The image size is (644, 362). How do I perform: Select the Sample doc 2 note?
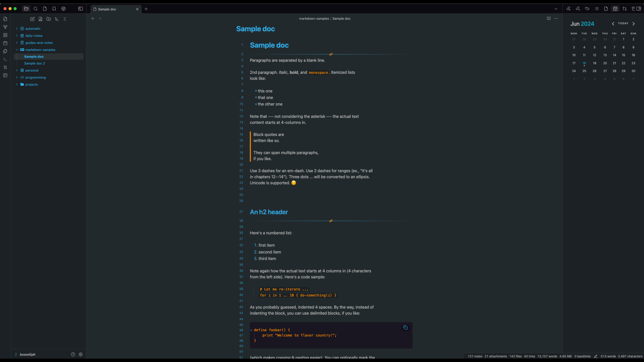[35, 63]
